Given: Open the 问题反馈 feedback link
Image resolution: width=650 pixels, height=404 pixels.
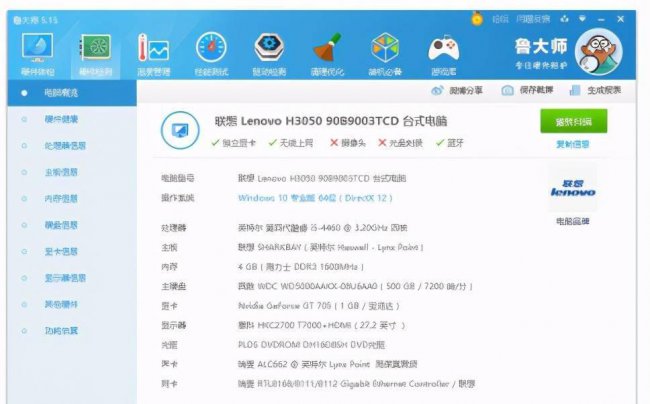Looking at the screenshot, I should [533, 19].
